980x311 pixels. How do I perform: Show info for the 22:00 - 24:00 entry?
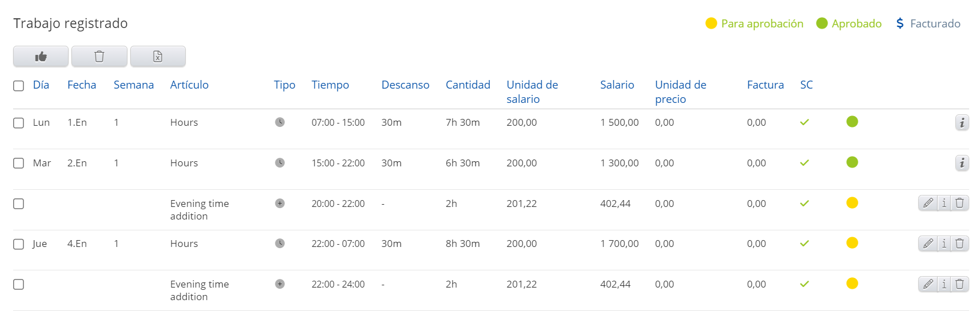[x=944, y=284]
